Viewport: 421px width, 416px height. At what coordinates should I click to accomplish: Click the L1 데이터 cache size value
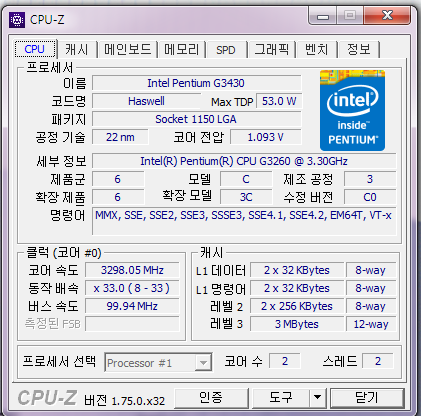(x=297, y=270)
